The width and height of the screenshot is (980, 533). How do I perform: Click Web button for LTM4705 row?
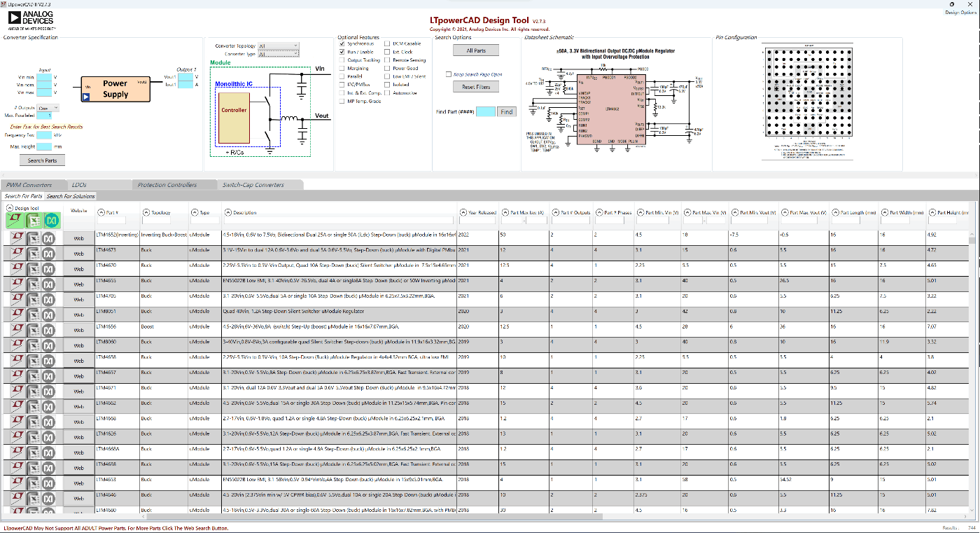tap(79, 299)
